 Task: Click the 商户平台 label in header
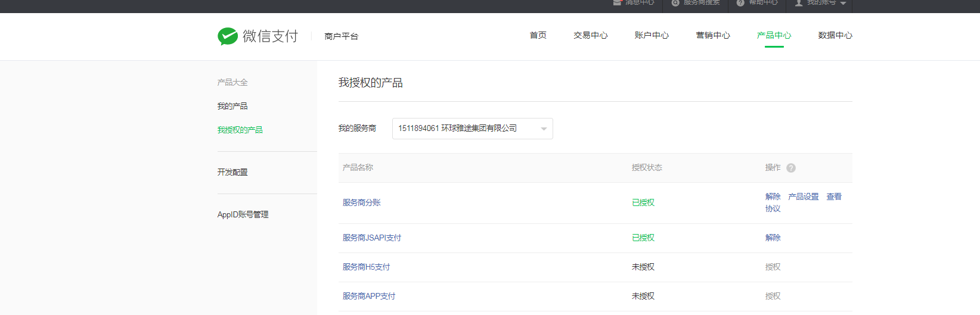coord(342,36)
